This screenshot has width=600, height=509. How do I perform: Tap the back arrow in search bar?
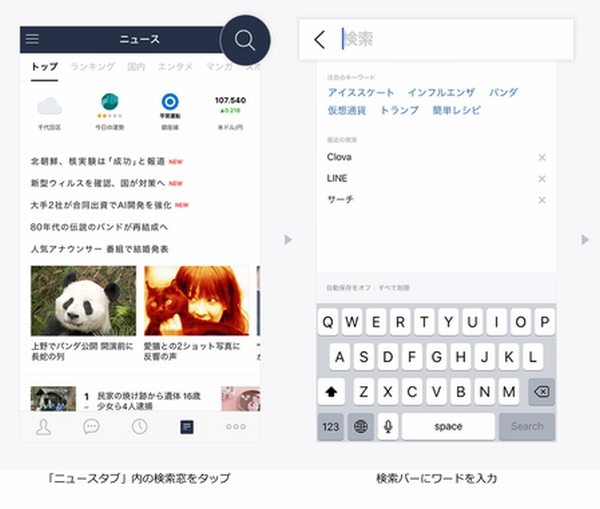319,40
